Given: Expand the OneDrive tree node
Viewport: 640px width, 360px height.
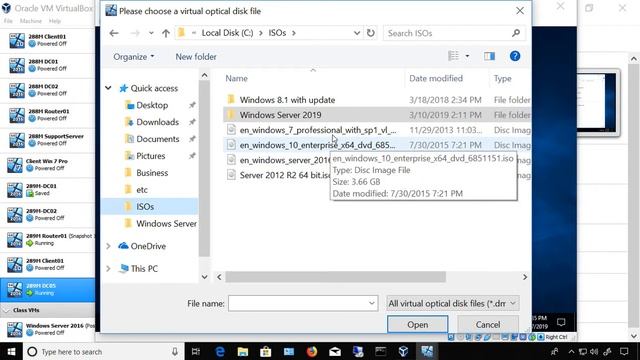Looking at the screenshot, I should point(108,246).
